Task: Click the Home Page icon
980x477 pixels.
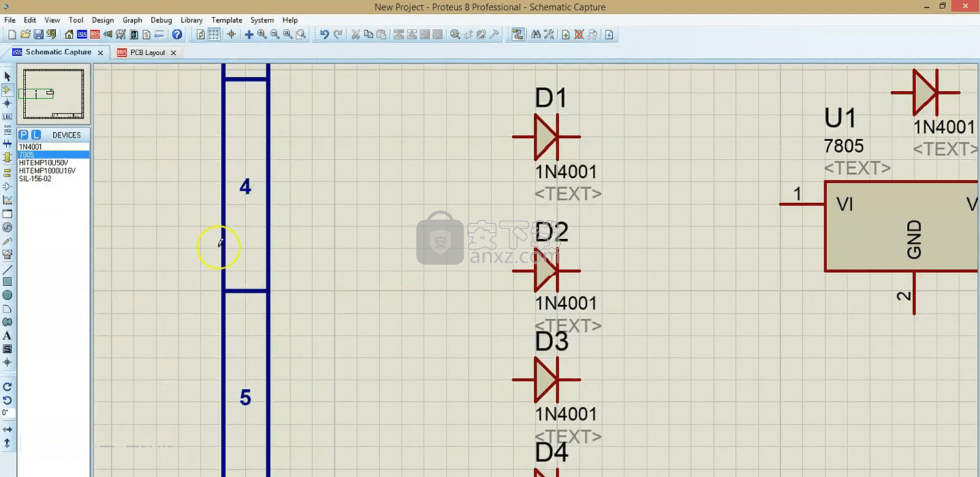Action: coord(69,35)
